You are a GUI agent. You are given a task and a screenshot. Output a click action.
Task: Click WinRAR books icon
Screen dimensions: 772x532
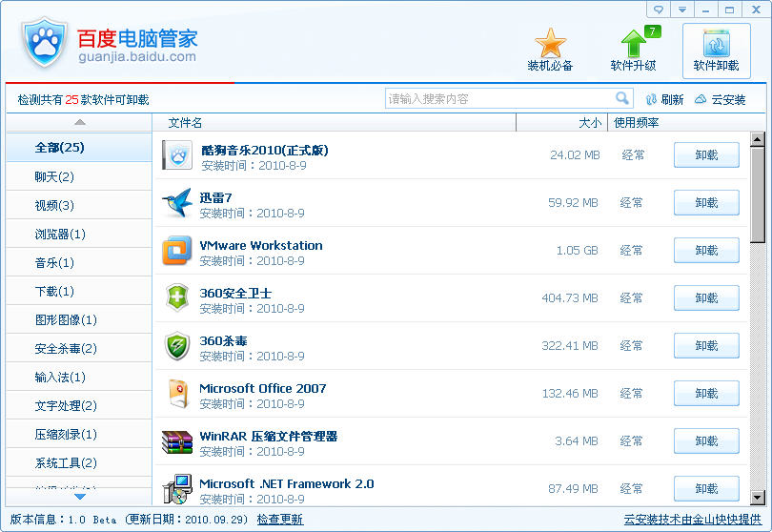[x=177, y=441]
